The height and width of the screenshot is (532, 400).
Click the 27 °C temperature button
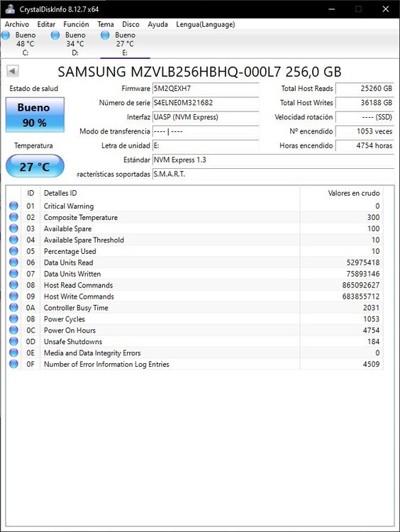(35, 166)
